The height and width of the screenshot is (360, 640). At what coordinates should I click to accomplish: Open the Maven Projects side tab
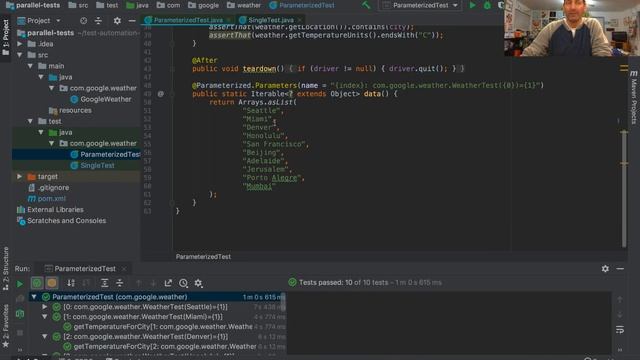633,97
